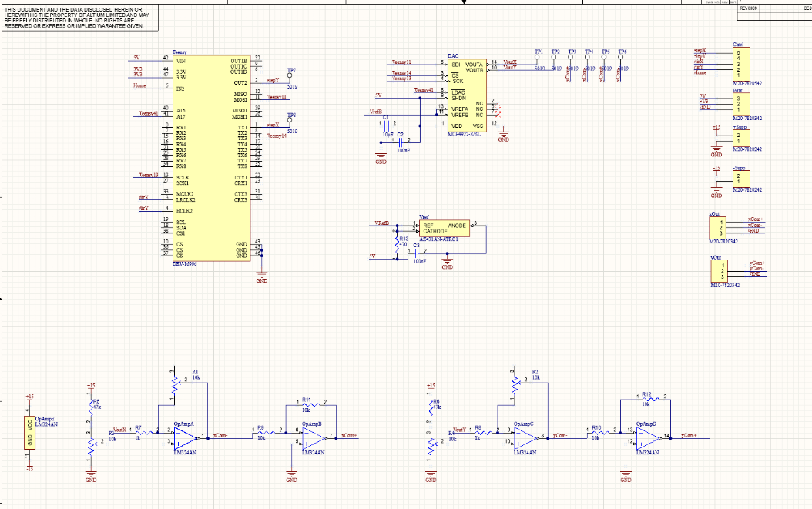
Task: Click the VoutX net label on DAC output
Action: click(x=510, y=62)
